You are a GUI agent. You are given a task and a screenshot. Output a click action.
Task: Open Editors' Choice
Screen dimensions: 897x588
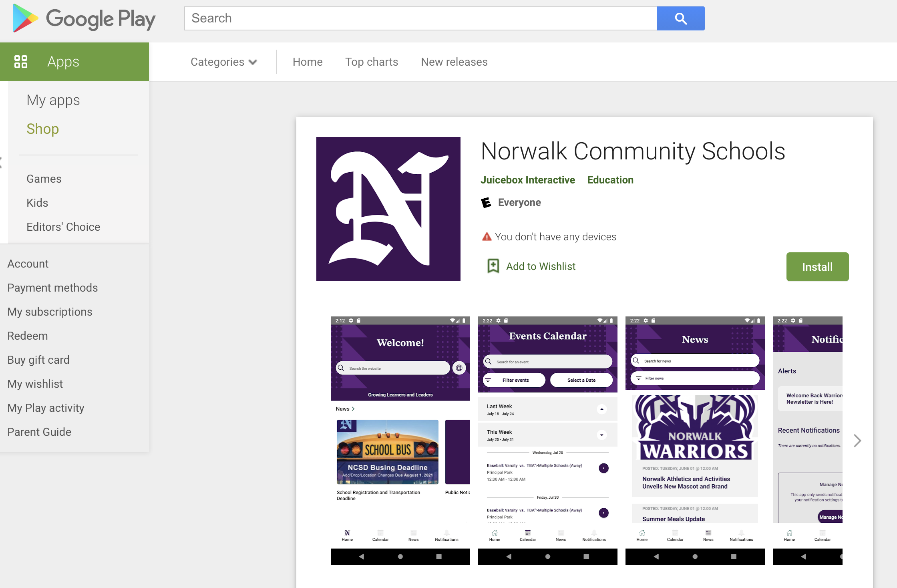point(63,227)
